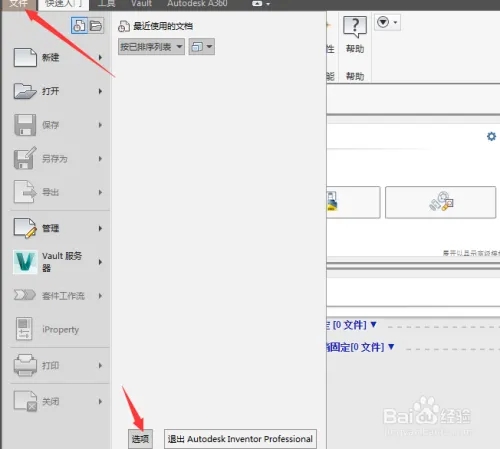Click the Vault 服务器 icon
This screenshot has height=449, width=500.
tap(25, 262)
